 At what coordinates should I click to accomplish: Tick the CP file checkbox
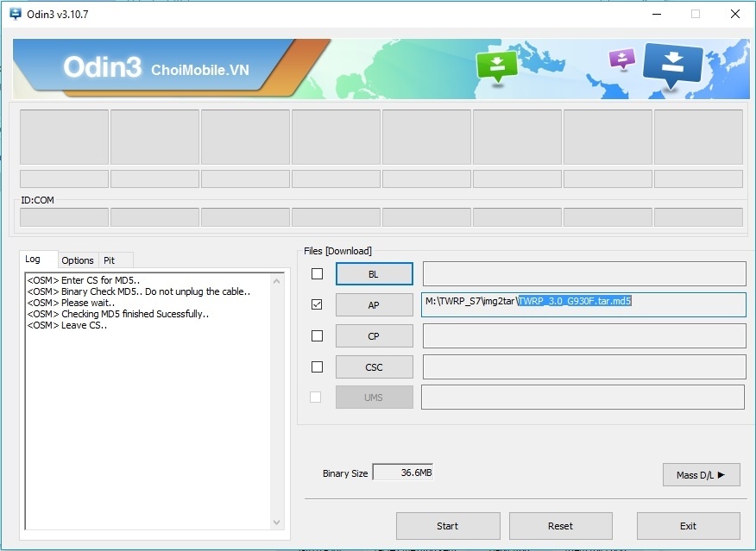pyautogui.click(x=317, y=336)
